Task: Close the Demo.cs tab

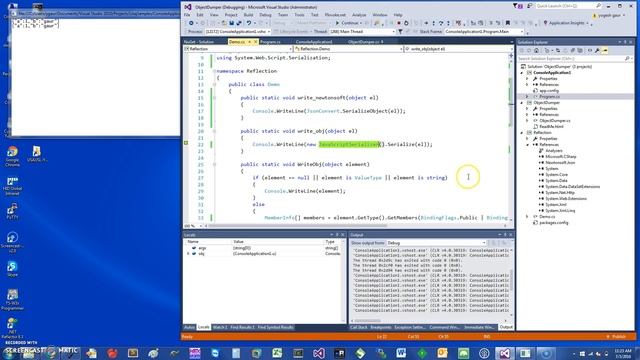Action: [256, 42]
